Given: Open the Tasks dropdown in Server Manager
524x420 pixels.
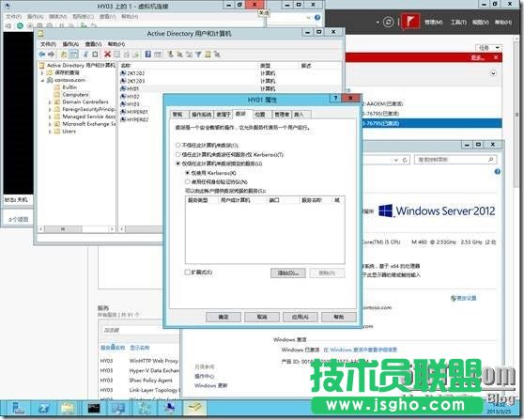Looking at the screenshot, I should 489,48.
